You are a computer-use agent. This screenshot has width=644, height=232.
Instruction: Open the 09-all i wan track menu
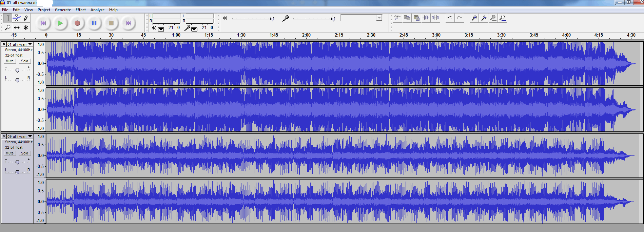point(20,136)
